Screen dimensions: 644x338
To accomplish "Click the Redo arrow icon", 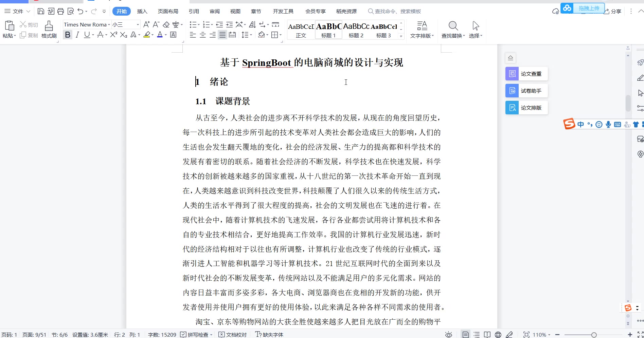I will point(94,11).
